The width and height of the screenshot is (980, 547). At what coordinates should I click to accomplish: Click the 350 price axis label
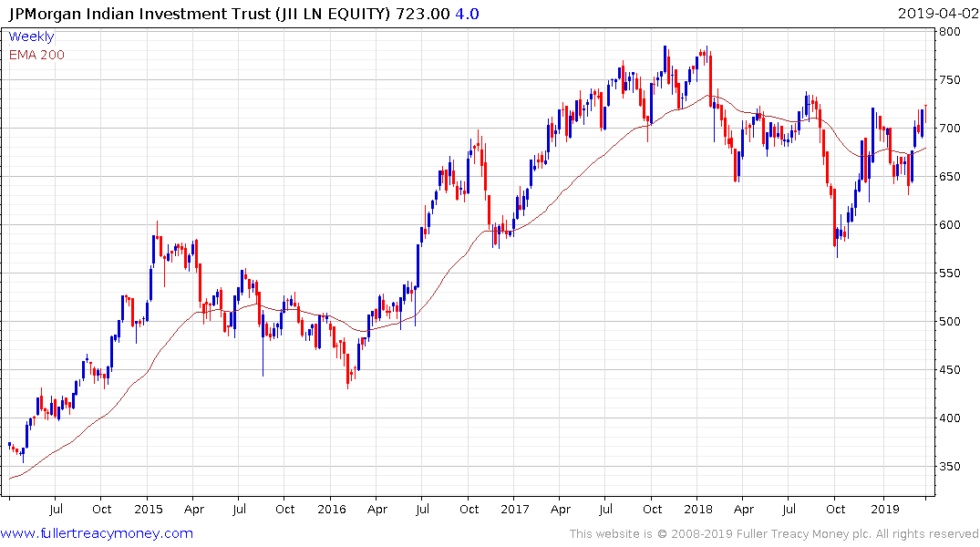click(949, 467)
